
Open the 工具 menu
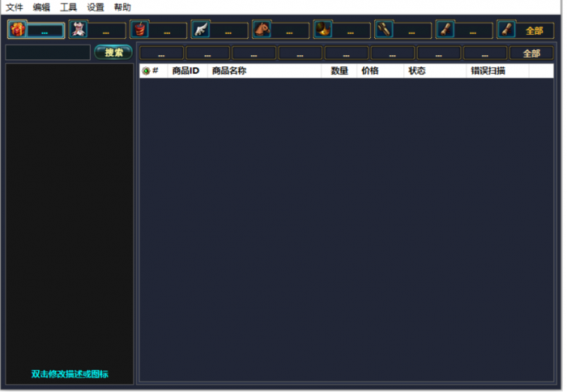69,7
